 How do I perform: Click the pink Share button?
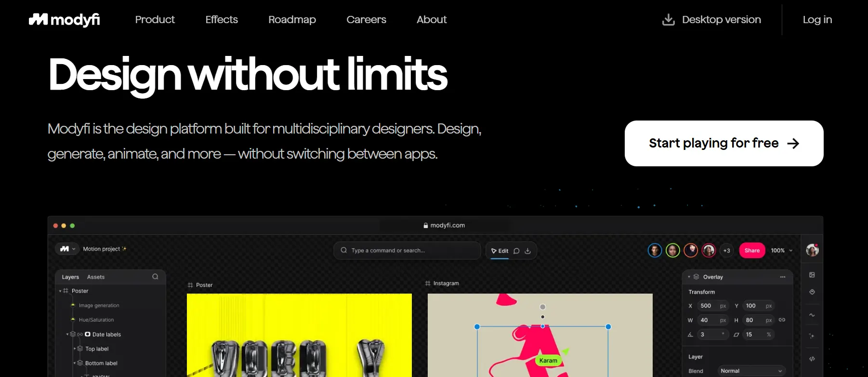point(752,250)
